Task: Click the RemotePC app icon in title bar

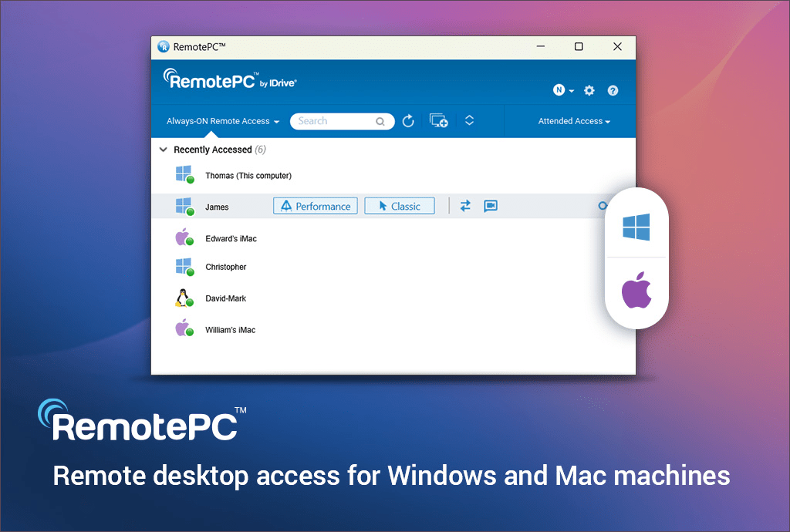Action: point(164,47)
